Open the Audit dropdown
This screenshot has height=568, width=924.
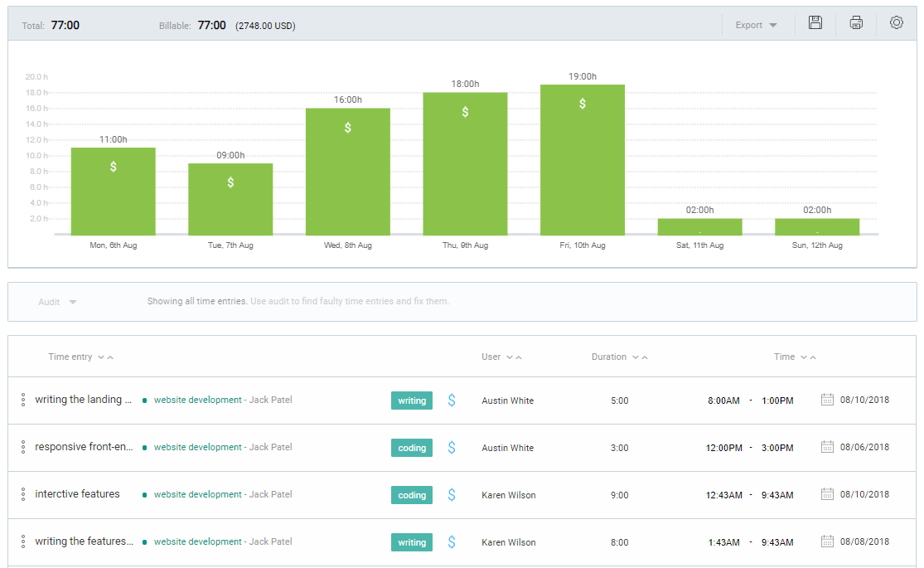click(x=57, y=301)
